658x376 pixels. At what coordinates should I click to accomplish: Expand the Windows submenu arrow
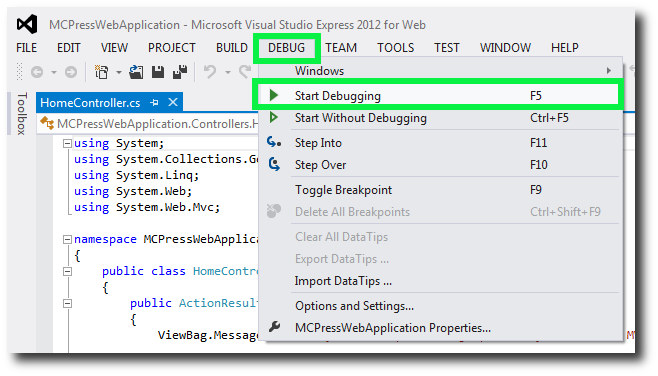click(608, 70)
